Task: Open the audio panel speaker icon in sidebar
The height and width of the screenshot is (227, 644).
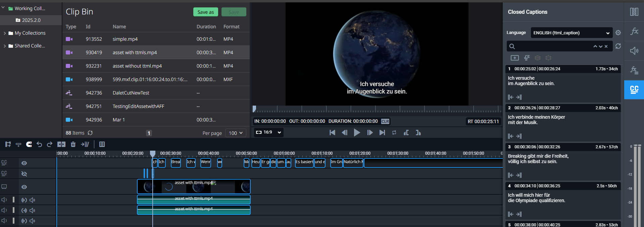Action: click(x=634, y=51)
